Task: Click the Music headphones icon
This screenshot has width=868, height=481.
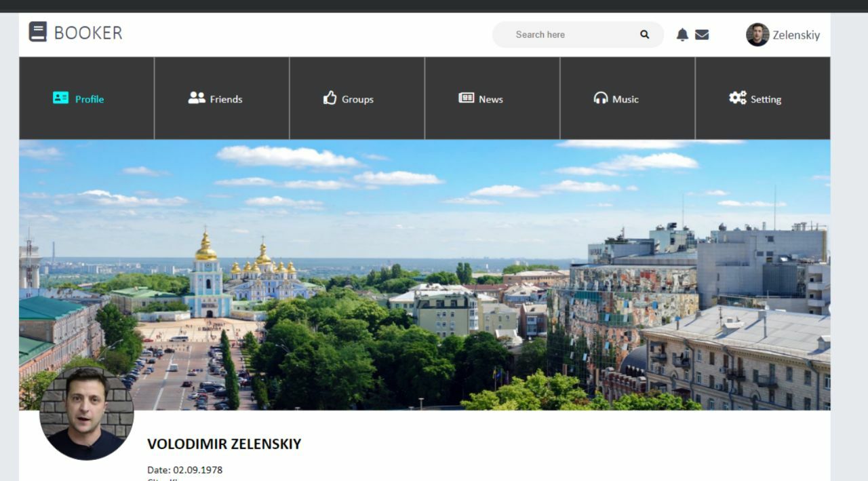Action: click(601, 98)
